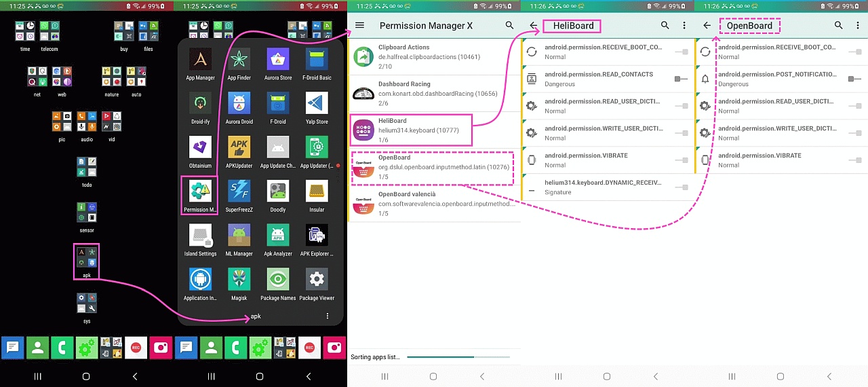Open Camera on the home screen without open folder

tap(161, 348)
